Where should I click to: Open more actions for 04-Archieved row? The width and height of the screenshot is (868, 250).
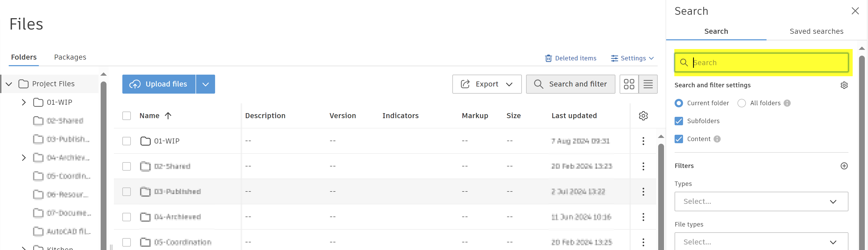(643, 217)
